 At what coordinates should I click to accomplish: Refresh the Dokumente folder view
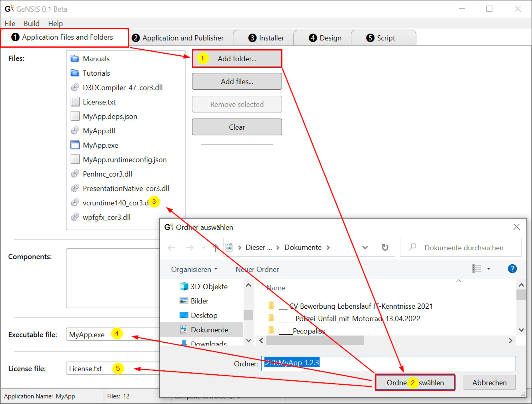pos(385,247)
